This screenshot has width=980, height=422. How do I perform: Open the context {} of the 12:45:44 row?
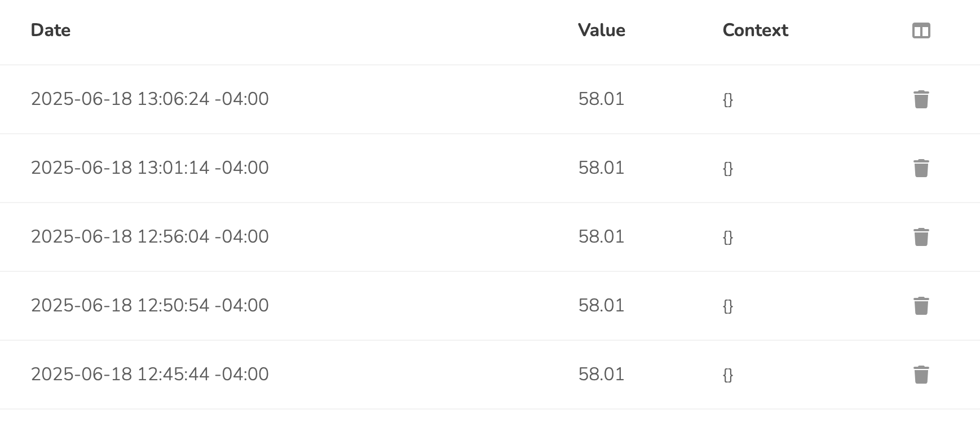pos(728,375)
